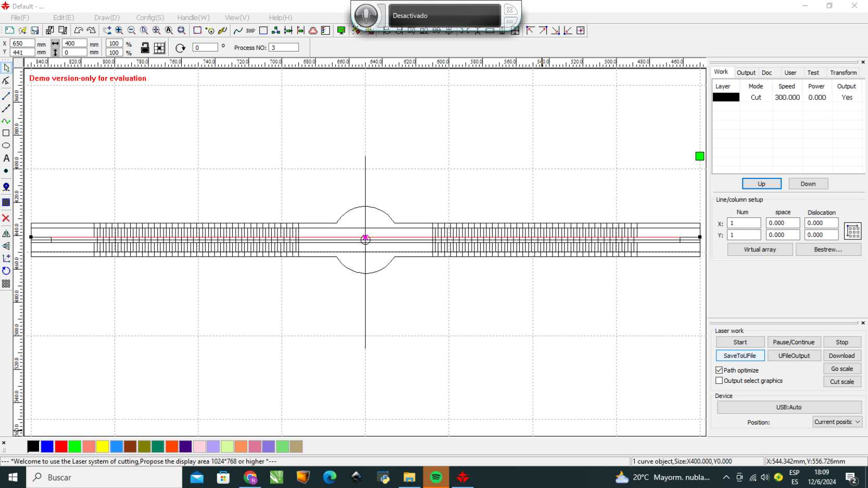Enable Output select graphics checkbox
The width and height of the screenshot is (868, 488).
[719, 380]
